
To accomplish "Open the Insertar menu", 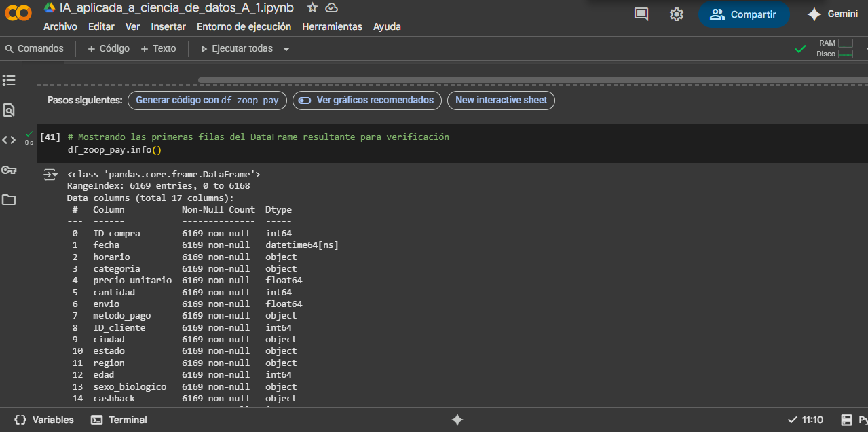I will click(x=168, y=26).
